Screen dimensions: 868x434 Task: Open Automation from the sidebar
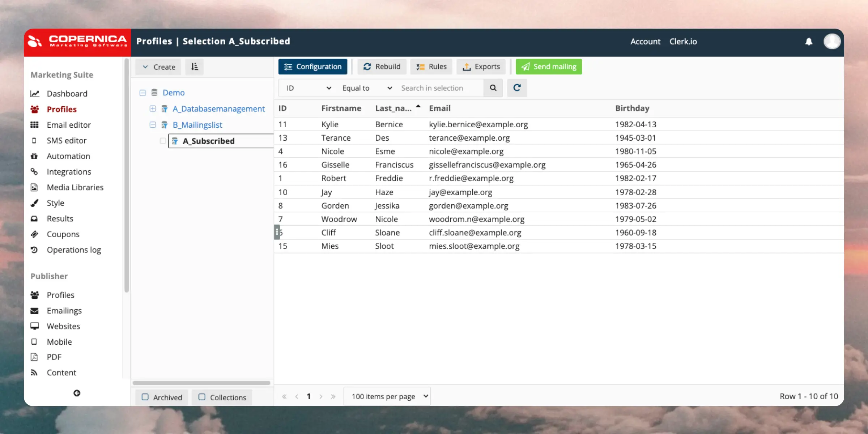coord(68,156)
